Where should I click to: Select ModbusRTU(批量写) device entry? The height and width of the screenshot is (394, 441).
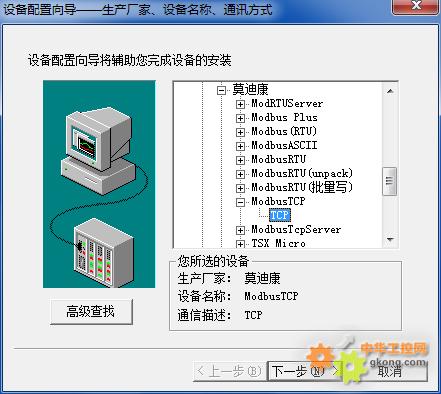pos(302,187)
